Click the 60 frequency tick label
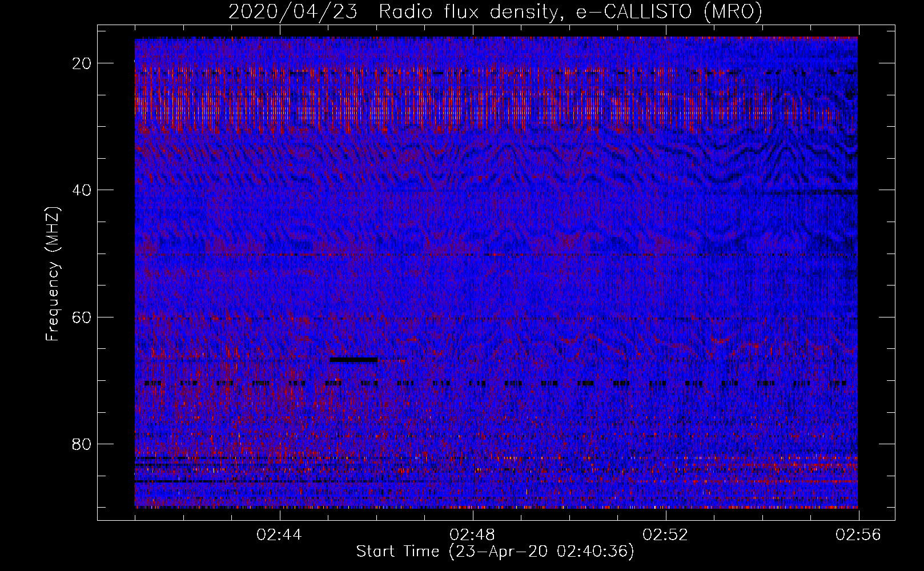The height and width of the screenshot is (571, 924). coord(82,316)
